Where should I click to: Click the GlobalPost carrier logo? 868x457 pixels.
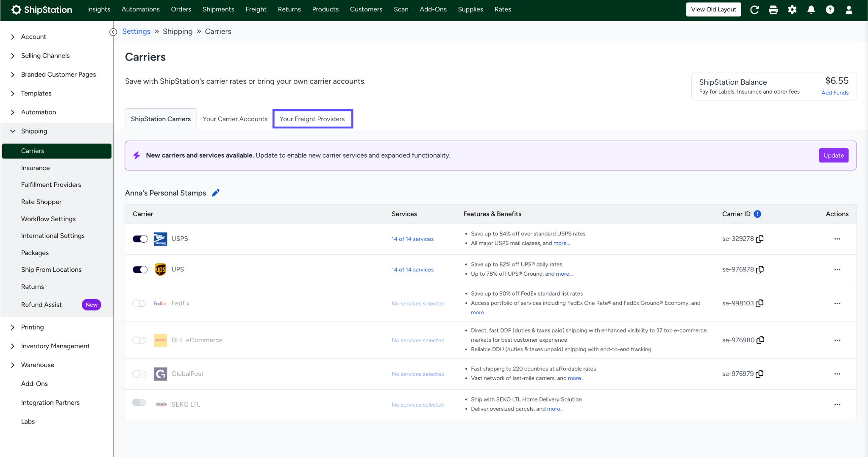click(x=160, y=374)
